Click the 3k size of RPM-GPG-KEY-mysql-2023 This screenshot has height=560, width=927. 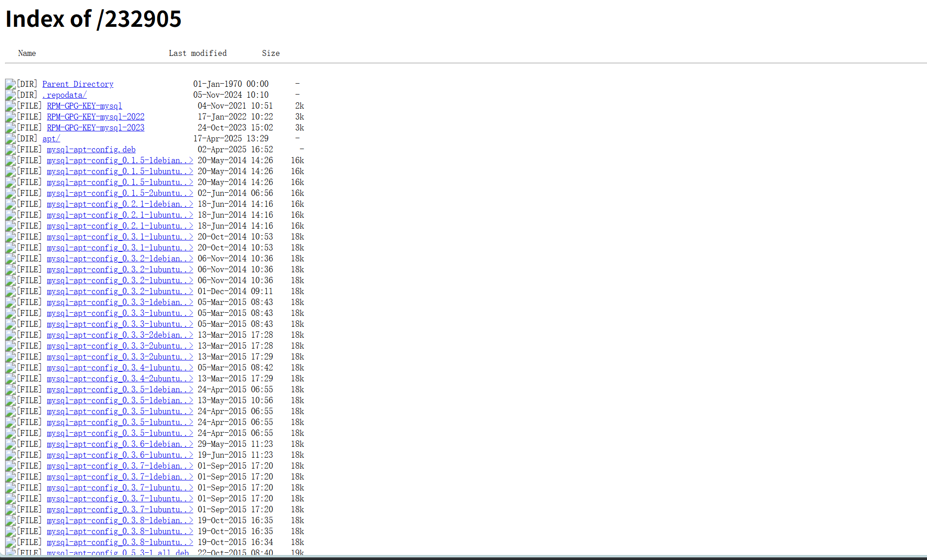point(300,128)
